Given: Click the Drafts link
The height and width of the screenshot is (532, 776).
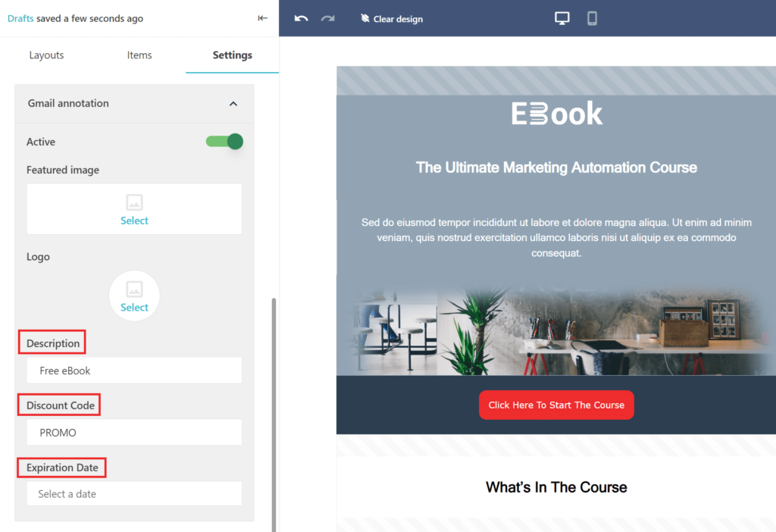Looking at the screenshot, I should 20,18.
